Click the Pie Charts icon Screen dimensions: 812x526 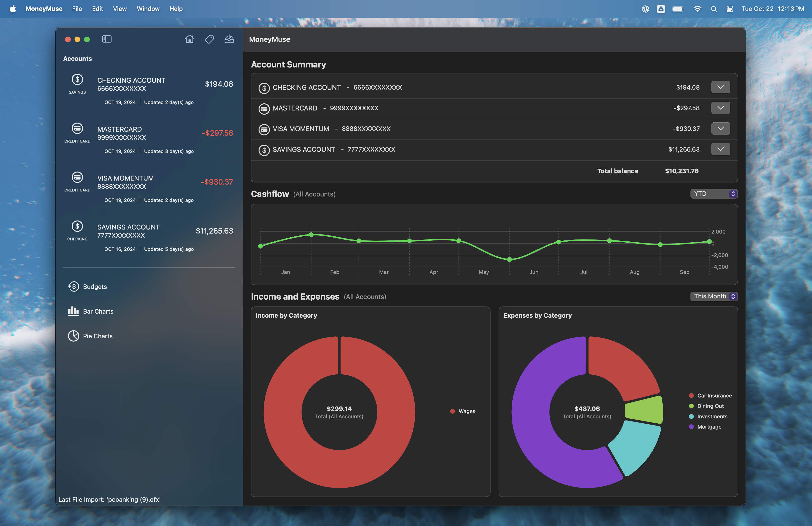(73, 336)
